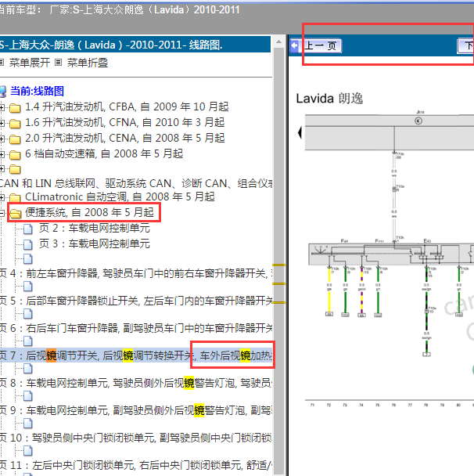Expand the CAN 和 LIN 总线联网 folder node
Screen dimensions: 474x476
(x=2, y=169)
